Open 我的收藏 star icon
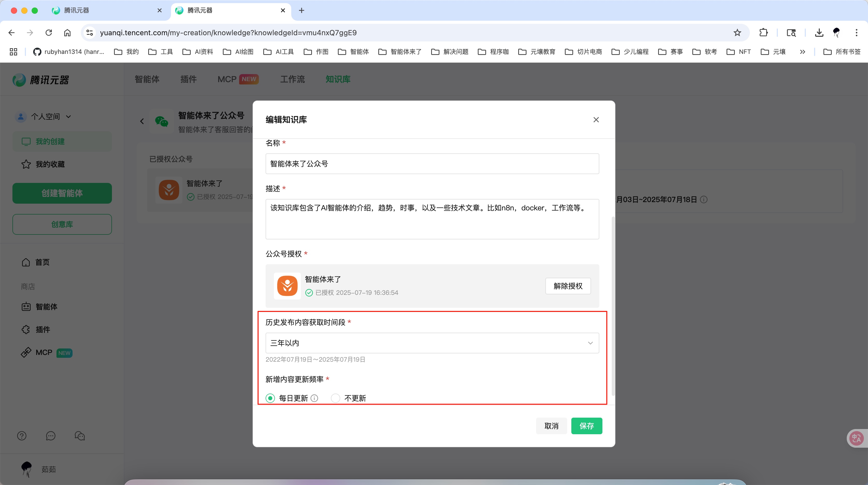 (26, 164)
